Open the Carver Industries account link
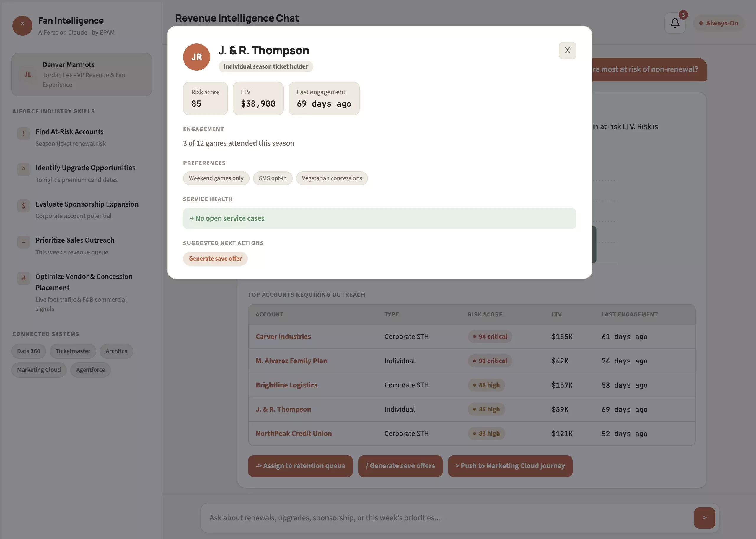The width and height of the screenshot is (756, 539). [x=283, y=337]
